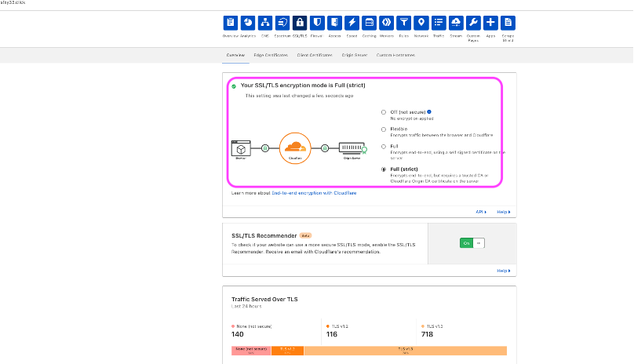Screen dimensions: 634x364
Task: Open the Workers icon
Action: [x=387, y=23]
